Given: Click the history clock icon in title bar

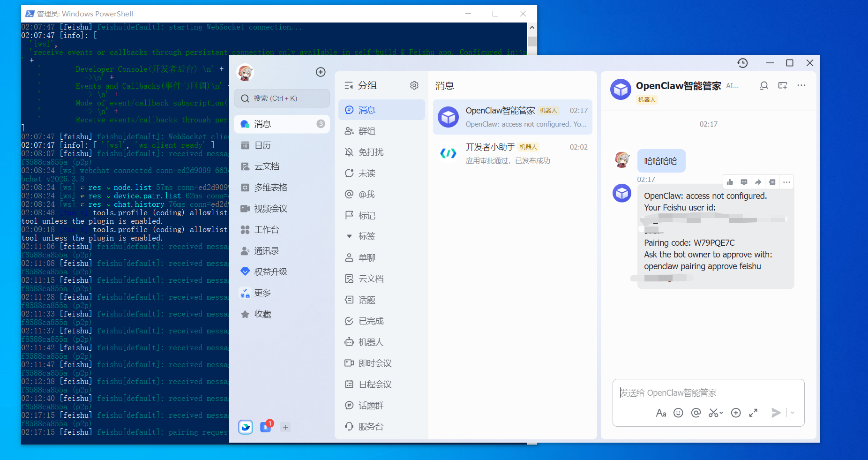Looking at the screenshot, I should point(742,63).
